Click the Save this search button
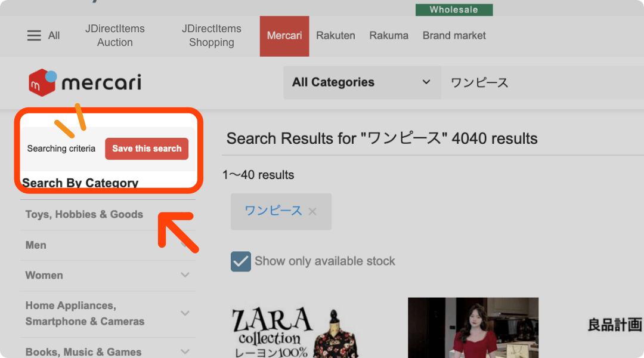This screenshot has width=644, height=358. pyautogui.click(x=147, y=149)
